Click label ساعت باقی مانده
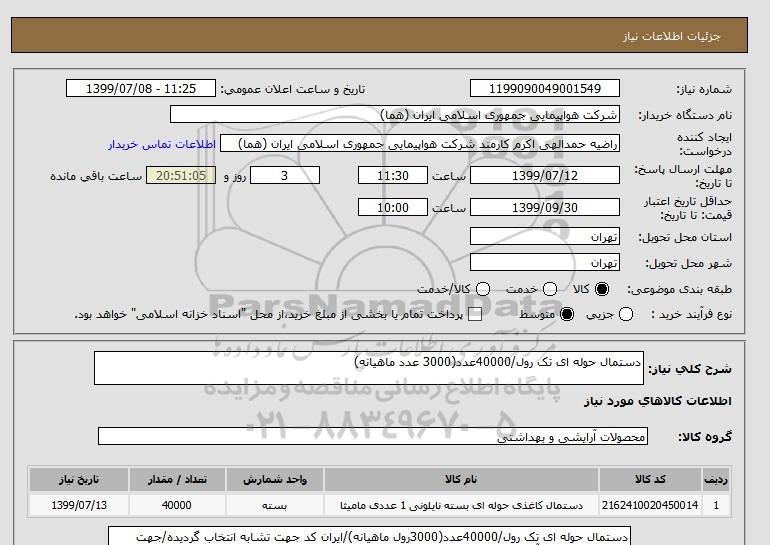 96,176
